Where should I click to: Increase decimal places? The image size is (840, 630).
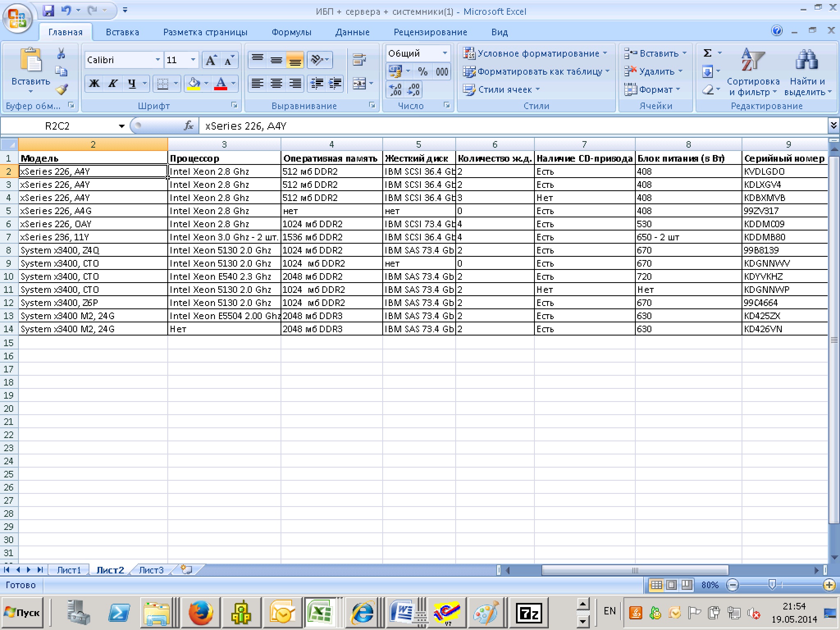(x=395, y=89)
